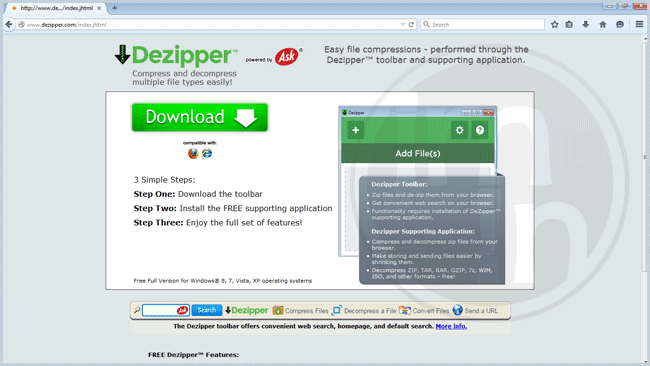
Task: Click "Step Two:" text
Action: (155, 208)
